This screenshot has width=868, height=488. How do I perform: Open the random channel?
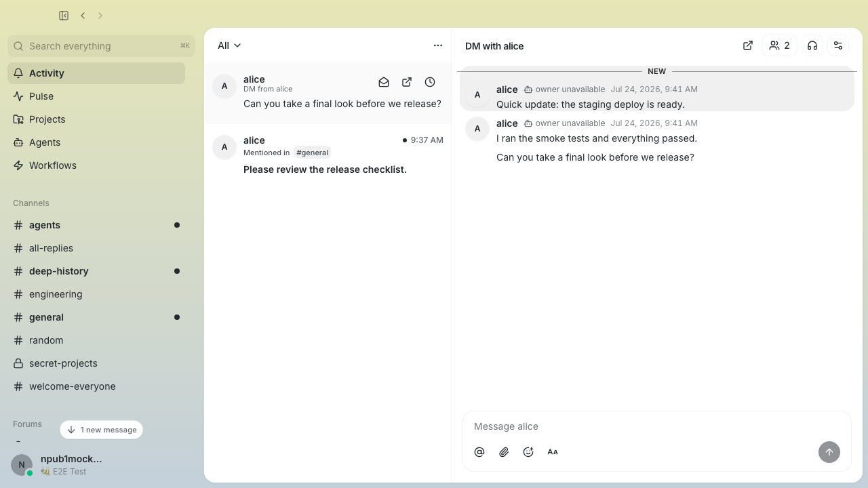pos(96,340)
